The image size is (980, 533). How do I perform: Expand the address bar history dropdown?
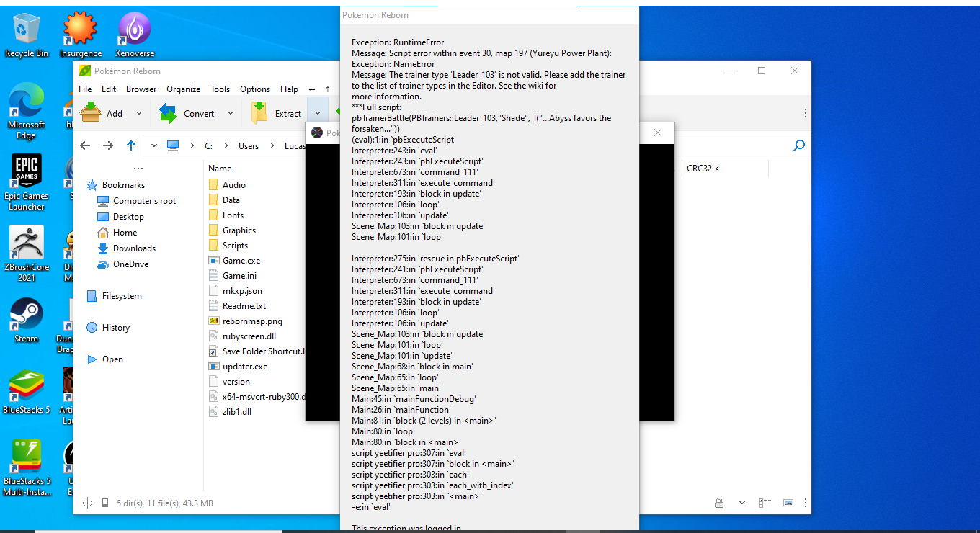point(154,145)
